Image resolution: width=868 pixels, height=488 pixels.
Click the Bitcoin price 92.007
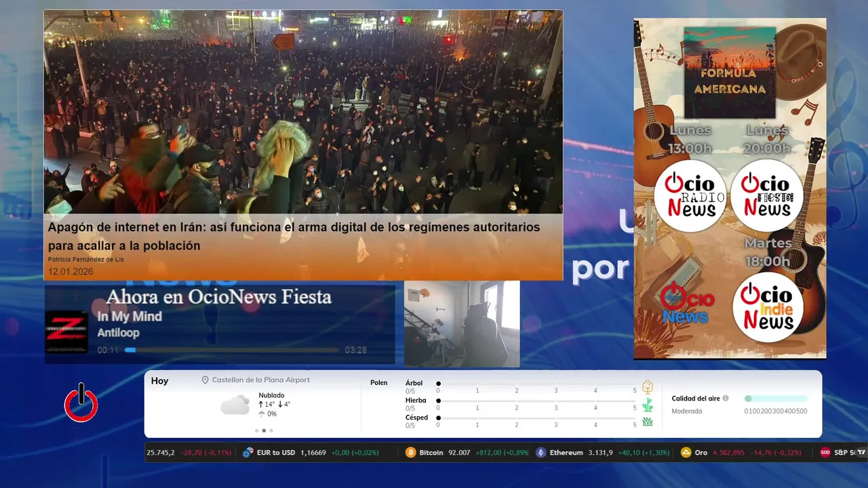pyautogui.click(x=459, y=452)
